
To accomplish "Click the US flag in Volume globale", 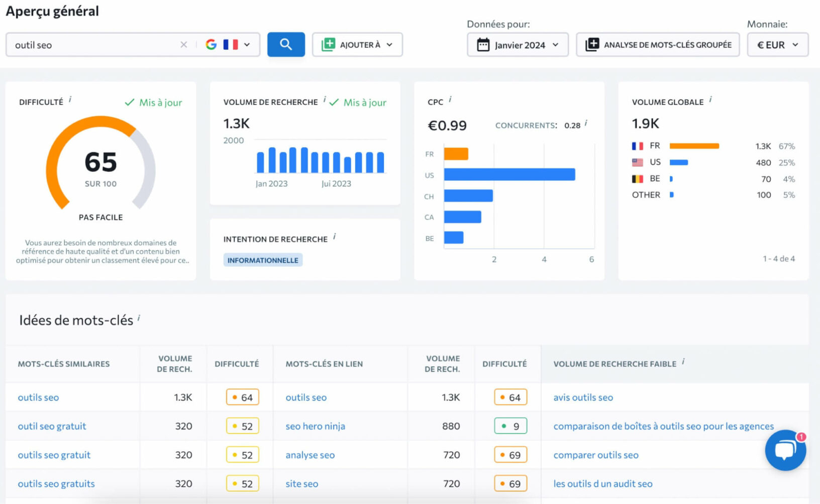I will [638, 162].
